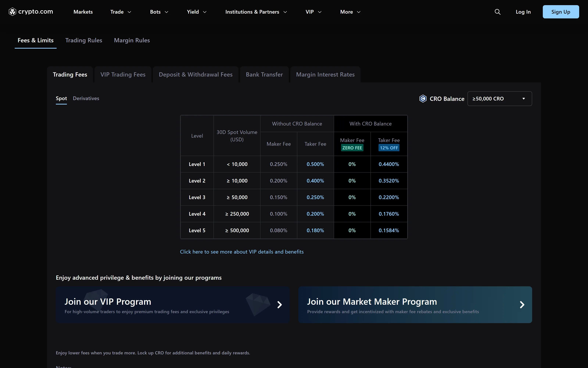This screenshot has height=368, width=588.
Task: Expand the Yield menu
Action: [x=197, y=12]
